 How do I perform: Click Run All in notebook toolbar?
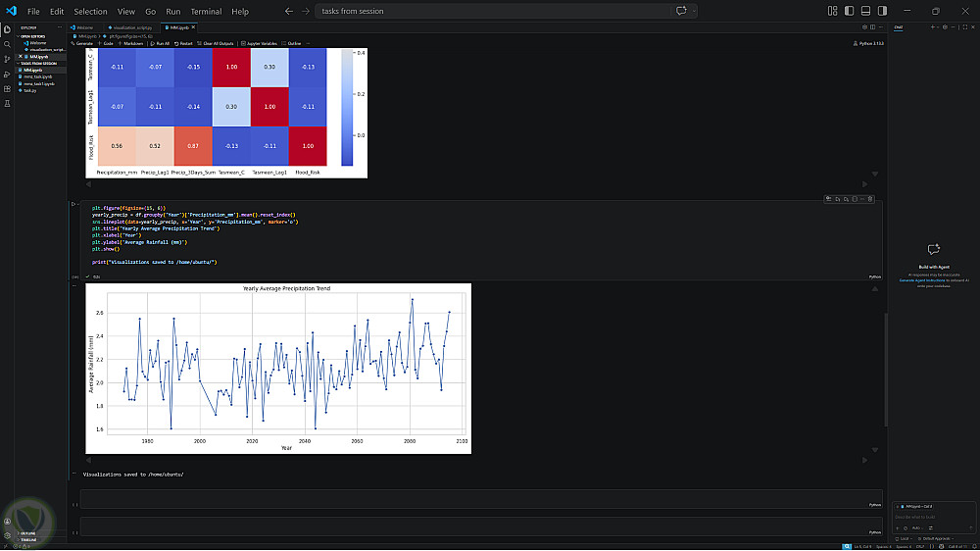160,44
